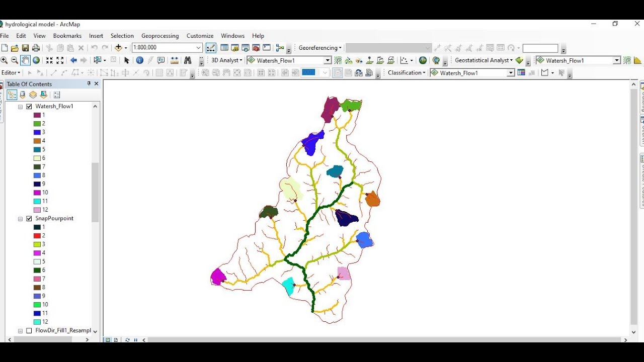Save the map document
The height and width of the screenshot is (362, 644).
(25, 48)
